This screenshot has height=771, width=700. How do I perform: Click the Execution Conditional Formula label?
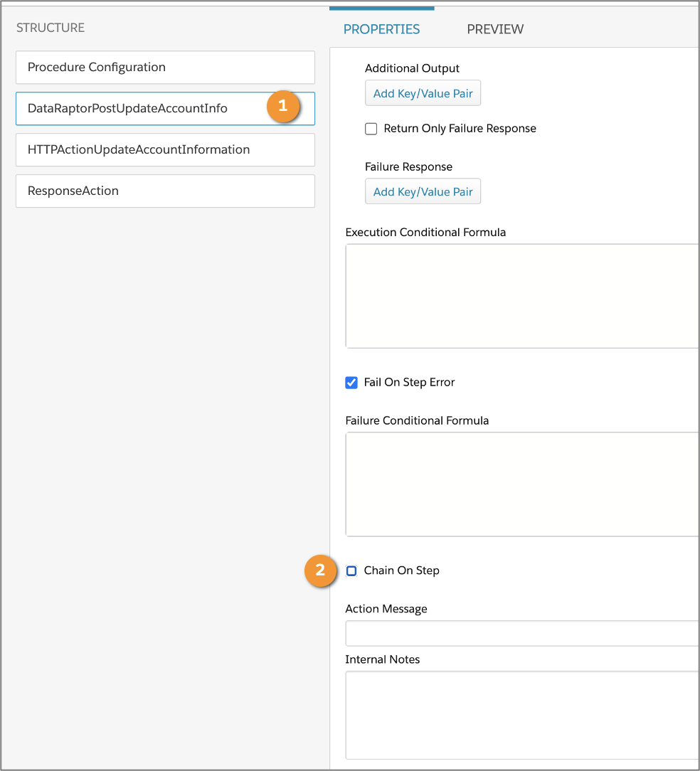pos(425,232)
